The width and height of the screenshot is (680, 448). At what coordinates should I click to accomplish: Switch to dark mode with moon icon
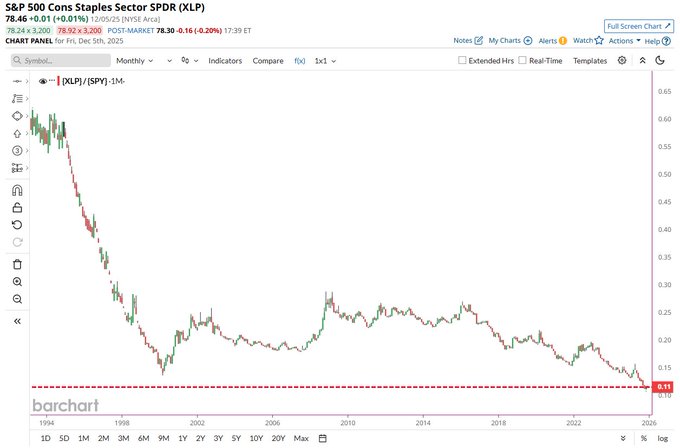660,60
